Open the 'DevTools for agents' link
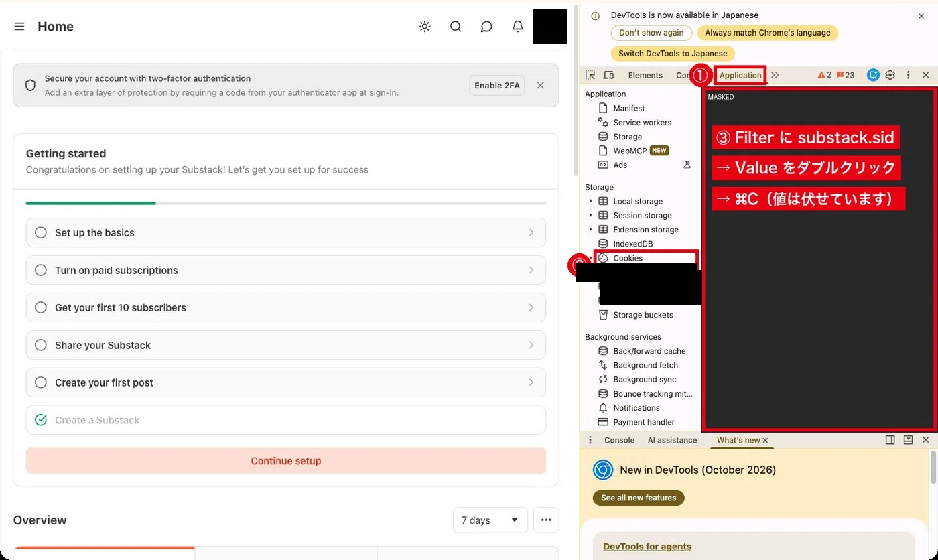 coord(647,547)
